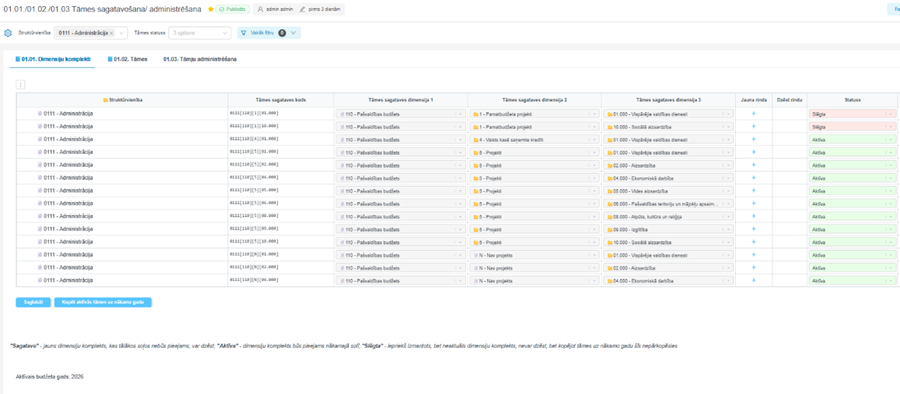The width and height of the screenshot is (900, 394).
Task: Open the 05.000 - Vides aizsardzība dropdown
Action: (x=669, y=190)
